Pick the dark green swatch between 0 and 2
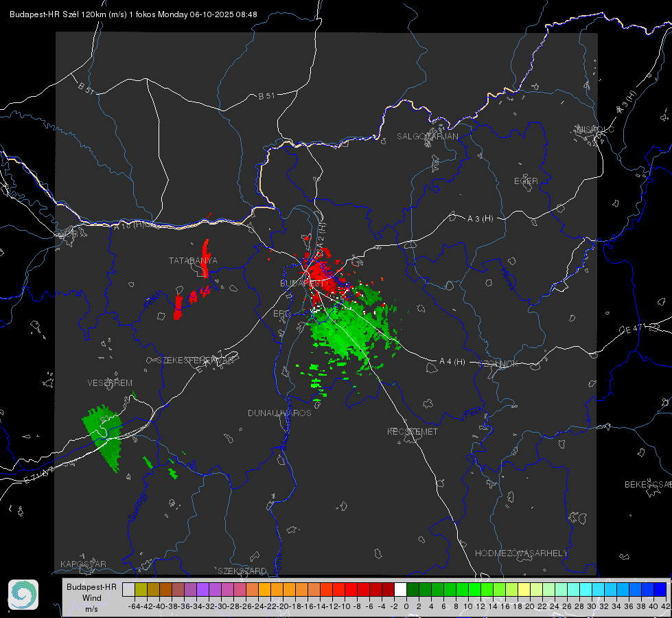 (x=413, y=589)
